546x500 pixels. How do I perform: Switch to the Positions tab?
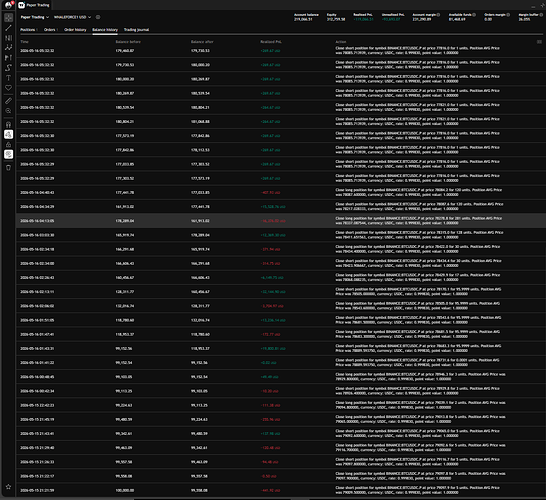point(28,30)
